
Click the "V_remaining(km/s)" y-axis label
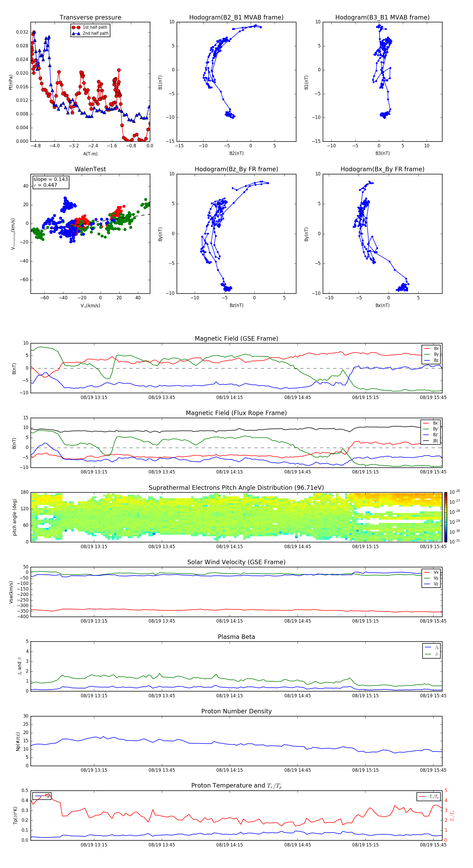click(x=13, y=234)
